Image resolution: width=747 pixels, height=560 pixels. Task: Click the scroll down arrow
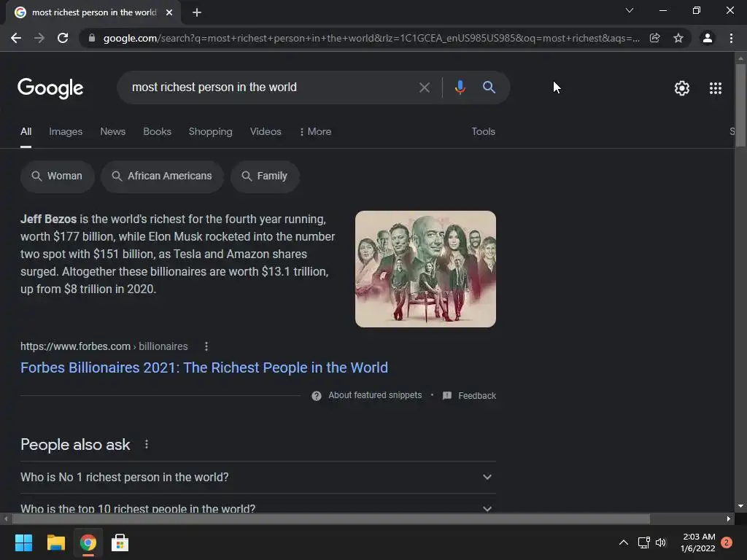[740, 506]
